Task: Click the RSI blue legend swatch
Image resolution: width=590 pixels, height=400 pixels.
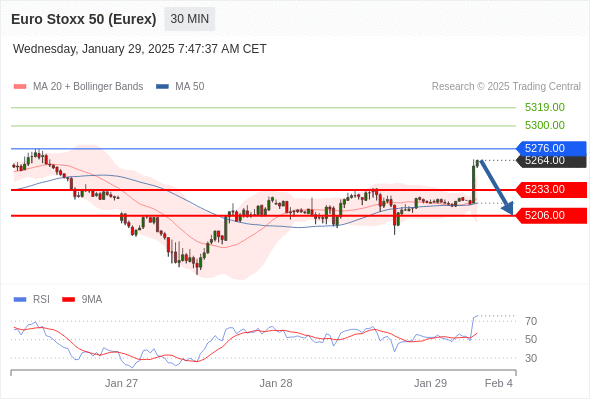Action: point(20,300)
